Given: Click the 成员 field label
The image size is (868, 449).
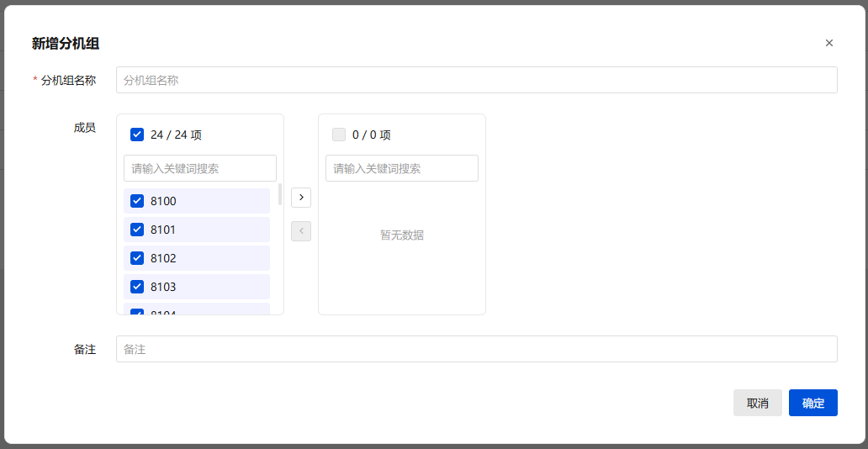Looking at the screenshot, I should [x=85, y=128].
